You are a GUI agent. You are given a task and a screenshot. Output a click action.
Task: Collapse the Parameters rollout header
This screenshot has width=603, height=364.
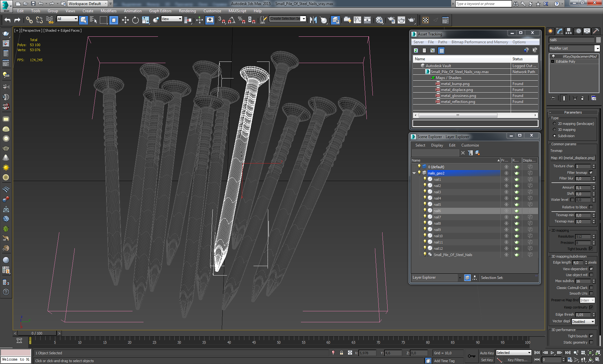(x=573, y=112)
